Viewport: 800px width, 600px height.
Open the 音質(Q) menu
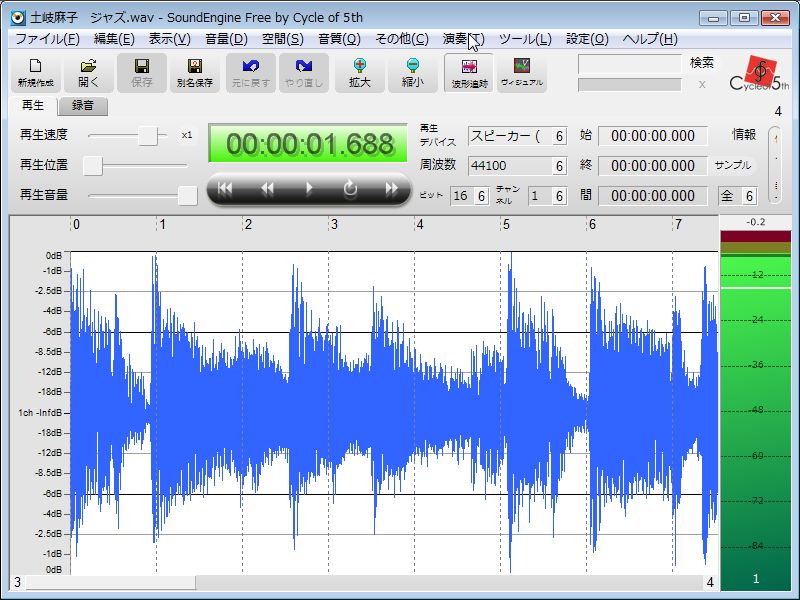click(x=339, y=39)
